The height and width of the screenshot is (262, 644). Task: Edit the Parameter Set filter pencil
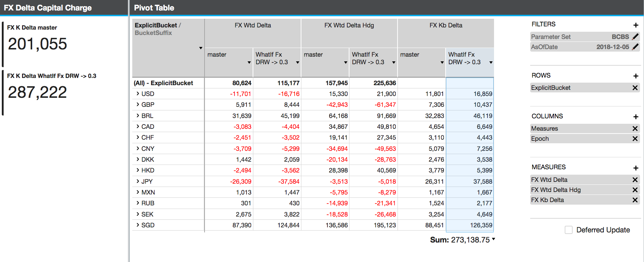635,37
